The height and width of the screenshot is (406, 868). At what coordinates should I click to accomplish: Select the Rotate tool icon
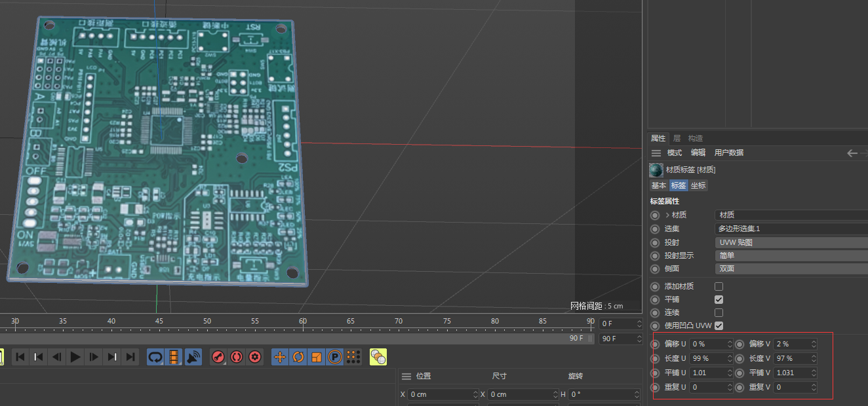(x=298, y=357)
